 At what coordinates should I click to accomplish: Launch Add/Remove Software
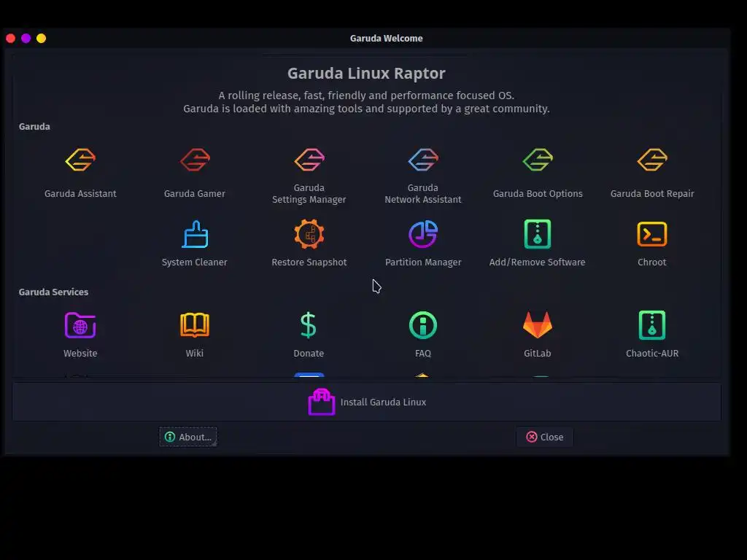(x=538, y=234)
